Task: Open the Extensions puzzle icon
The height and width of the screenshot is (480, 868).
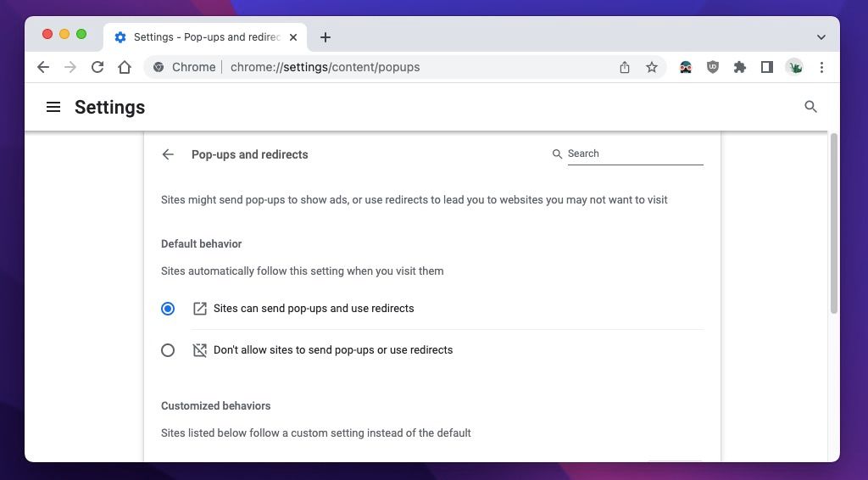Action: click(x=739, y=67)
